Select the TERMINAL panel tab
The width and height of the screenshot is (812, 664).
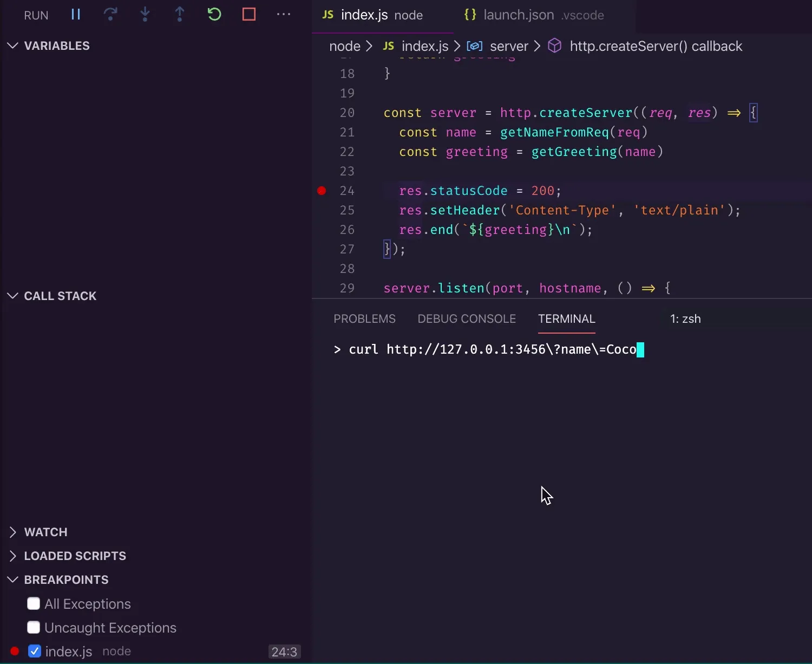[567, 318]
